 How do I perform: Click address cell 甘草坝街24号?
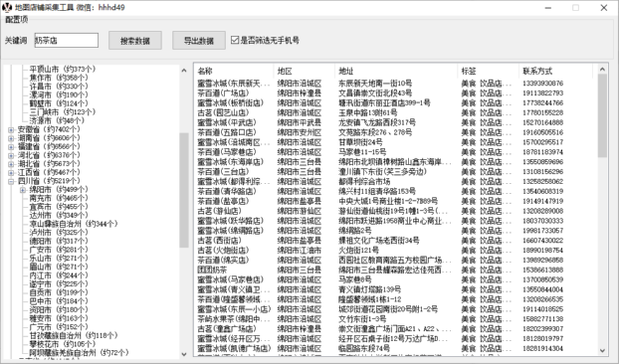tap(360, 142)
